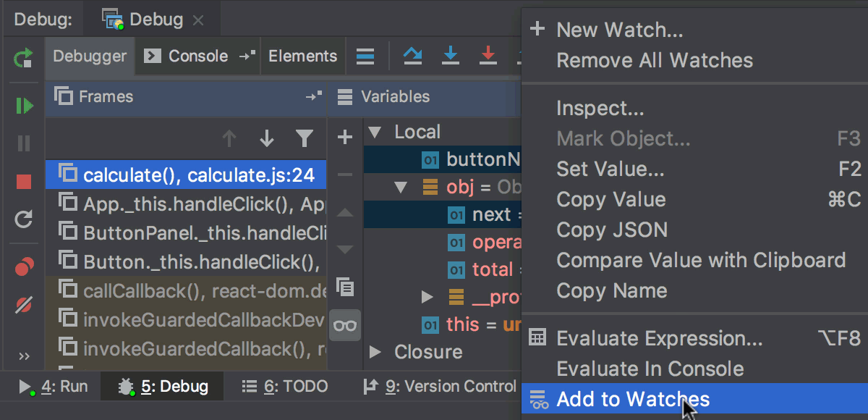Click the red Force Step Into icon

tap(489, 56)
